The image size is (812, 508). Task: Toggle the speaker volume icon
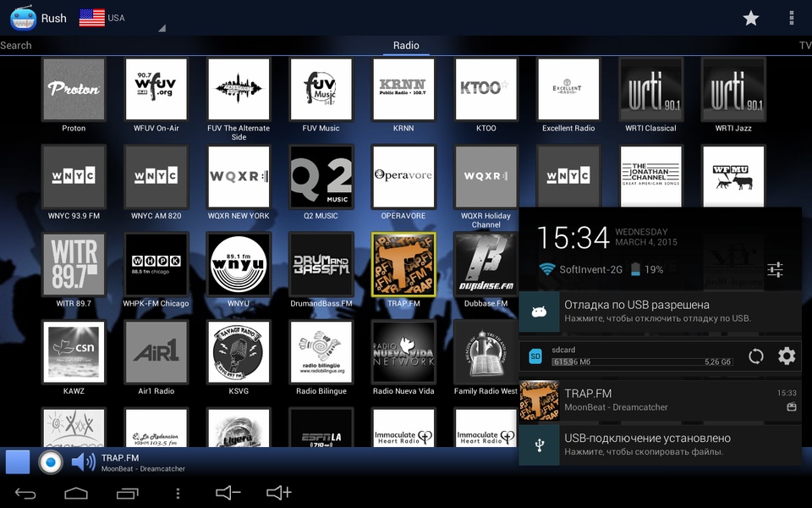[x=83, y=462]
